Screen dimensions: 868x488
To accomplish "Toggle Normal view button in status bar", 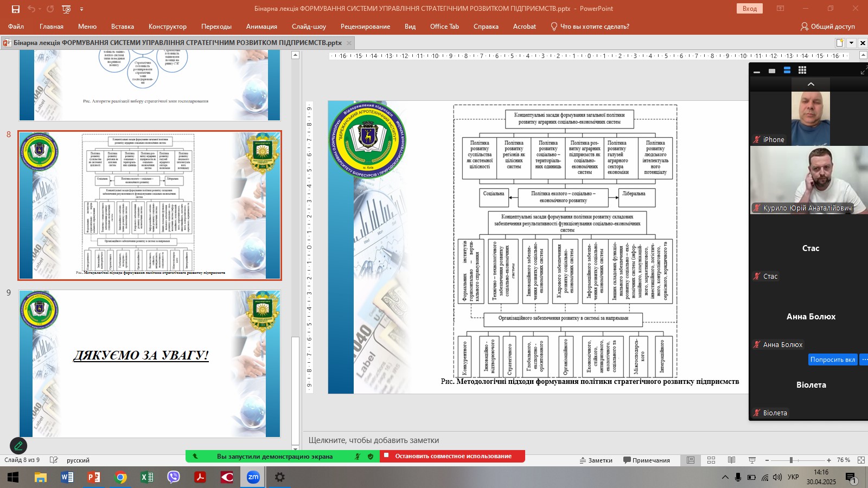I will (691, 460).
